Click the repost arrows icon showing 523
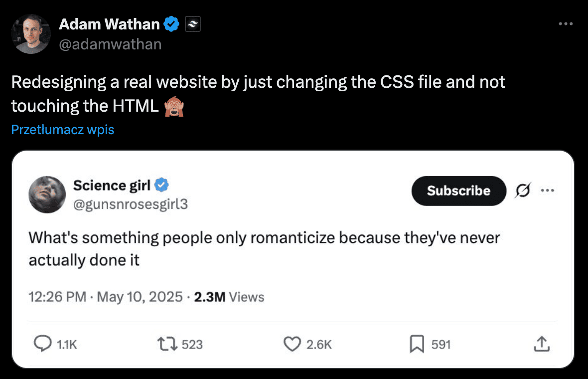The image size is (588, 379). (167, 344)
